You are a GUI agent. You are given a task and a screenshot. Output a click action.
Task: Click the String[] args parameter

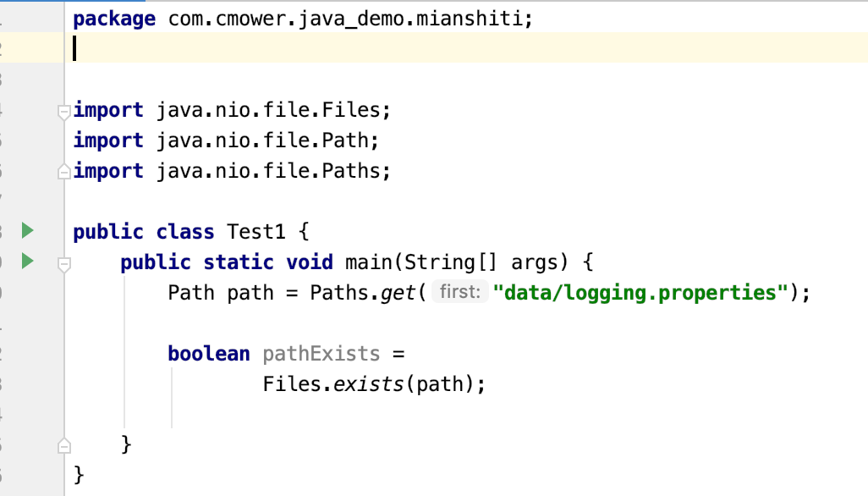tap(481, 262)
